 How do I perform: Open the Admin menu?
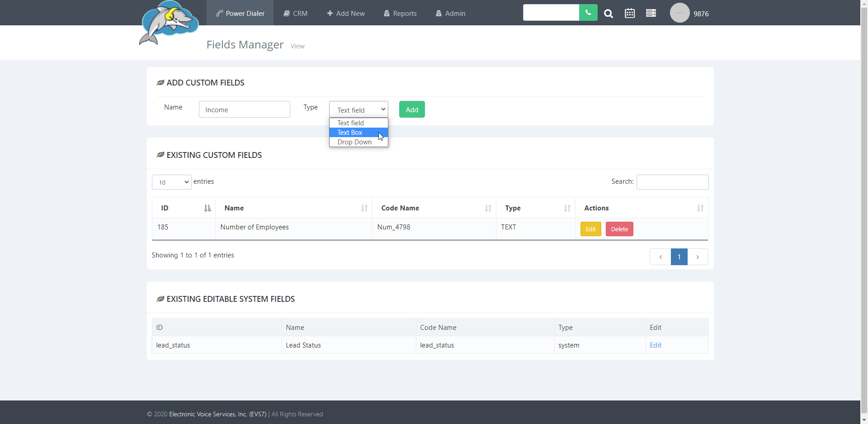pos(451,13)
